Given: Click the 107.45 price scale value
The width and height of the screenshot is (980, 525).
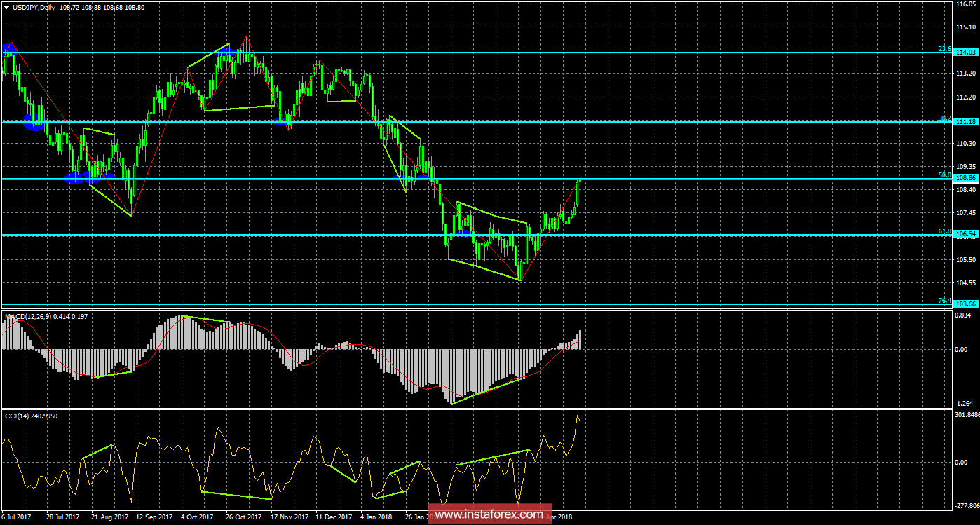Looking at the screenshot, I should coord(967,212).
